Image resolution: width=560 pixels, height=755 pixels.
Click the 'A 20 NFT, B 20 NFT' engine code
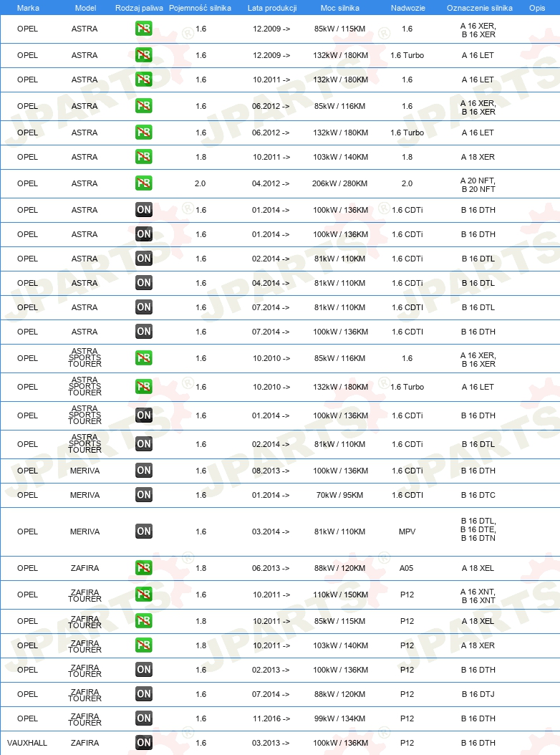tap(478, 185)
